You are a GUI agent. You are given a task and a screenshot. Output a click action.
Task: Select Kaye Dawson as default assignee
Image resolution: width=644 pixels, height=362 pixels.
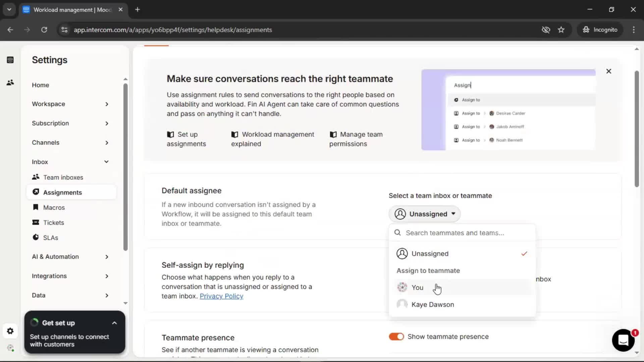[462, 304]
